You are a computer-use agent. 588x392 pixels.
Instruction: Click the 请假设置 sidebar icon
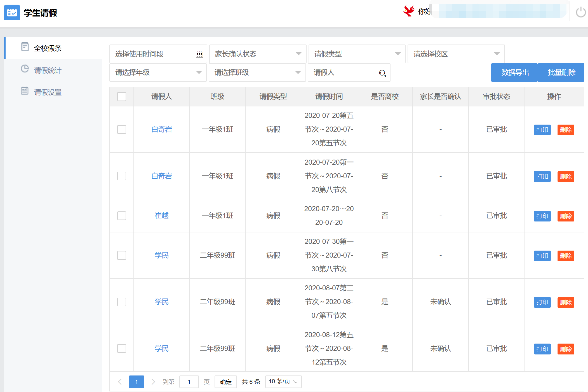point(25,91)
